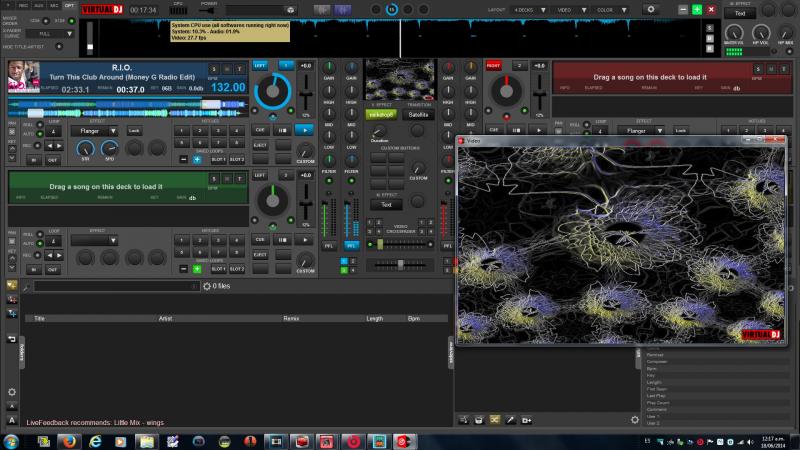Toggle AUTO loop on the R.I.O. deck
The height and width of the screenshot is (450, 800).
point(40,134)
